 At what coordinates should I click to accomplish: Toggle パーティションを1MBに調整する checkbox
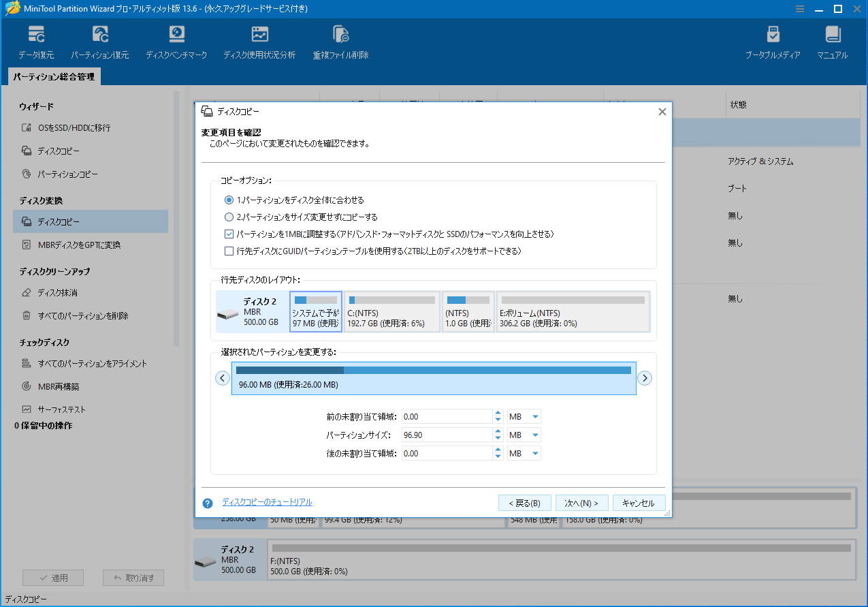(229, 234)
